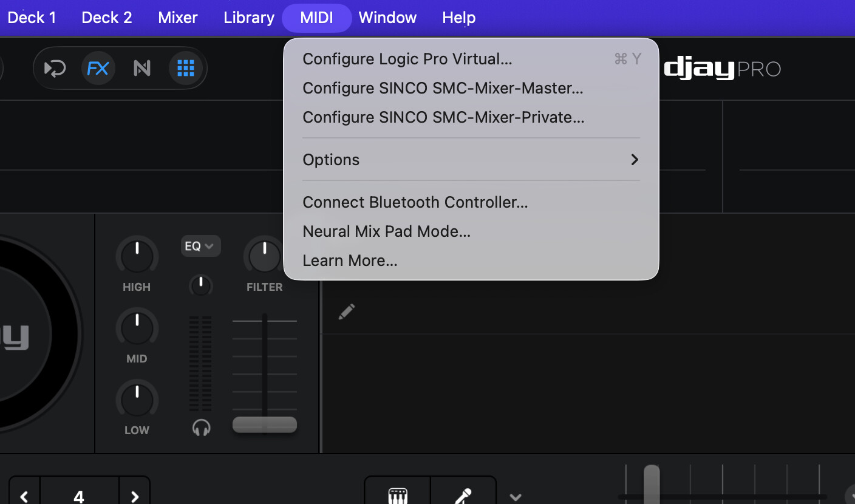Open the Neural Mix N icon

(141, 68)
